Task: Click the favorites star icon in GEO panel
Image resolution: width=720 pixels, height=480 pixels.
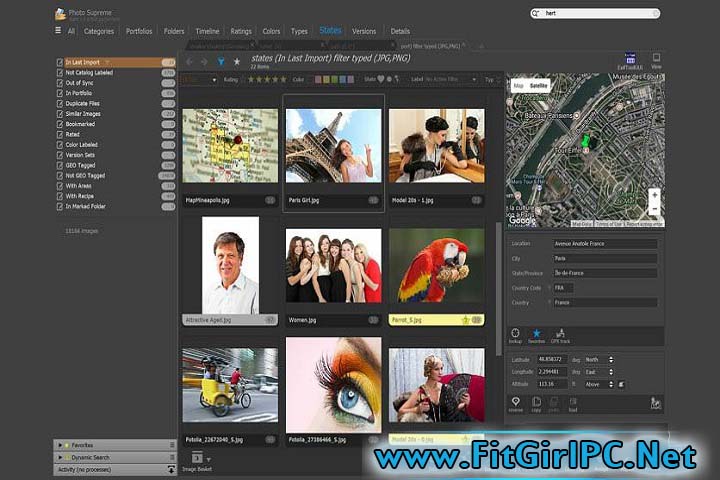Action: 537,333
